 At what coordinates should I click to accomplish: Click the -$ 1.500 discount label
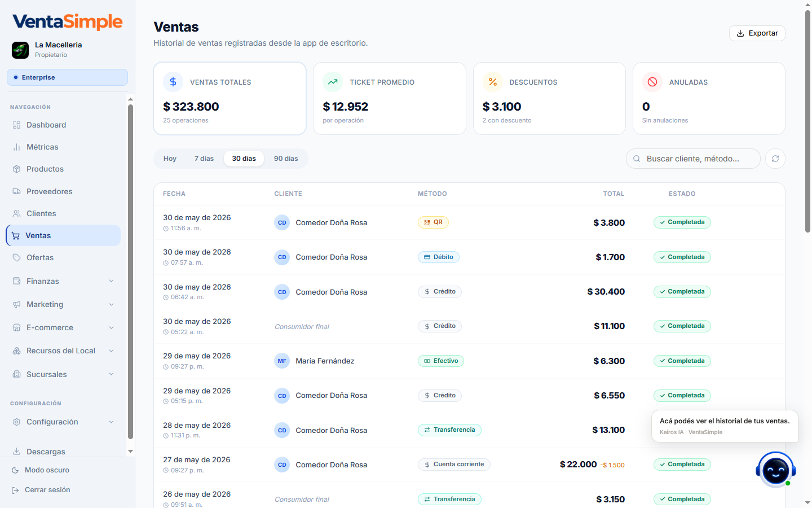tap(612, 465)
